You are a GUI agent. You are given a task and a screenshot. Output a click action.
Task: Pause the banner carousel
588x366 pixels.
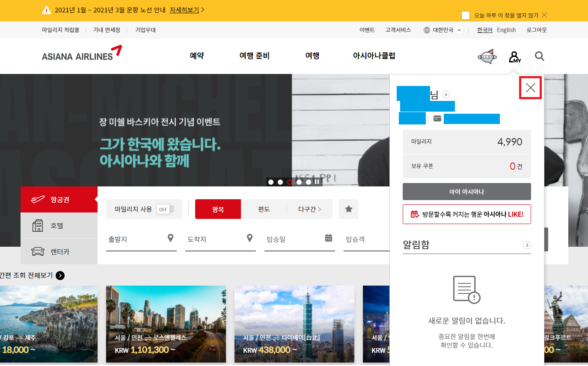click(x=317, y=182)
